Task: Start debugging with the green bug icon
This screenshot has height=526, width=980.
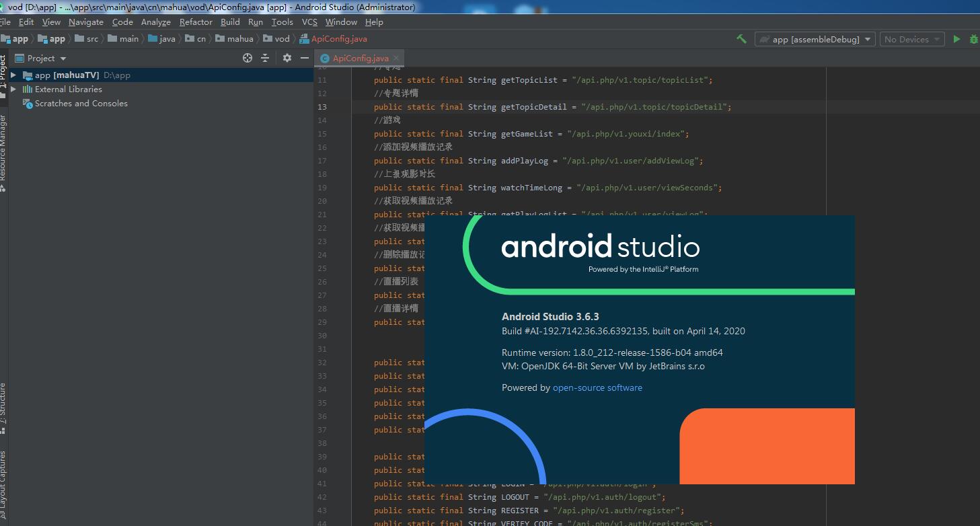Action: 973,39
